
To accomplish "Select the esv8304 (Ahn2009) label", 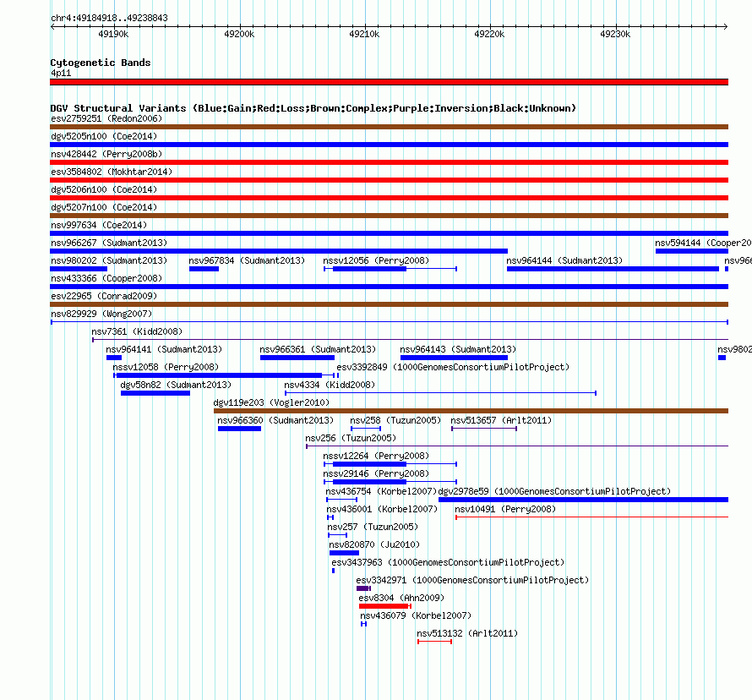I will point(401,598).
